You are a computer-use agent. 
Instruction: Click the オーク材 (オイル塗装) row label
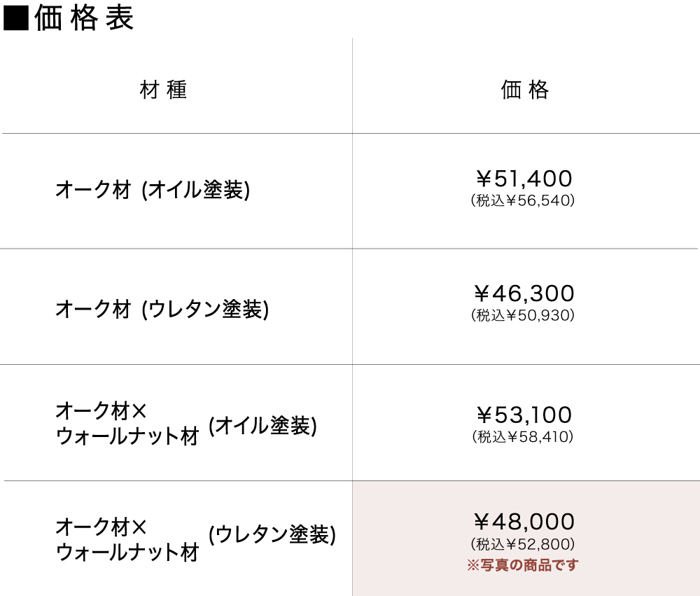pyautogui.click(x=153, y=190)
